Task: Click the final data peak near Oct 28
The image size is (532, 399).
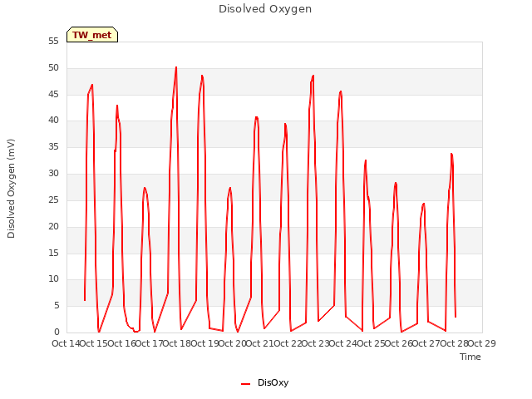Action: pyautogui.click(x=451, y=154)
